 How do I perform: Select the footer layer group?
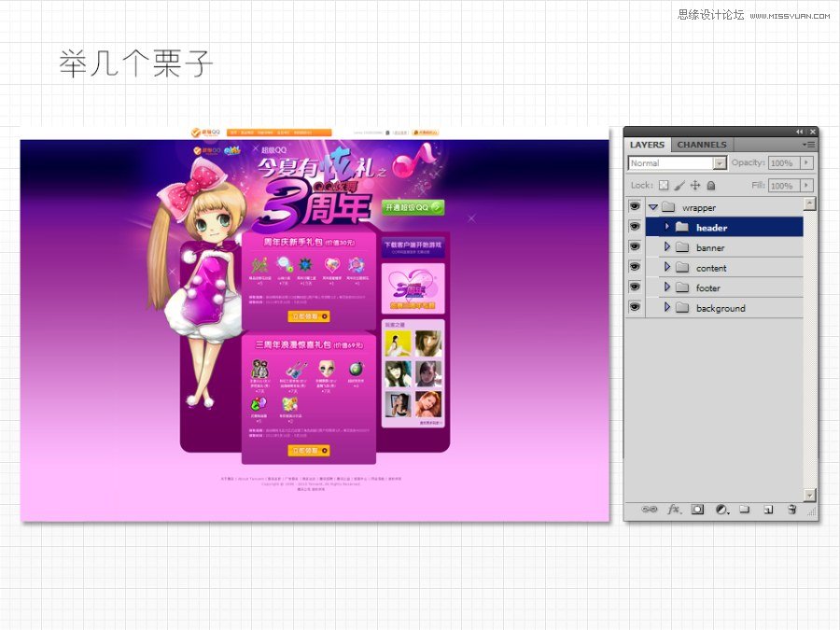click(723, 287)
